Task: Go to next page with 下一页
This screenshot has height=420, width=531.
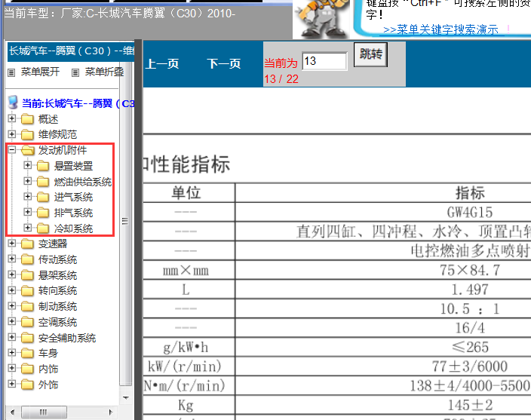Action: (224, 63)
